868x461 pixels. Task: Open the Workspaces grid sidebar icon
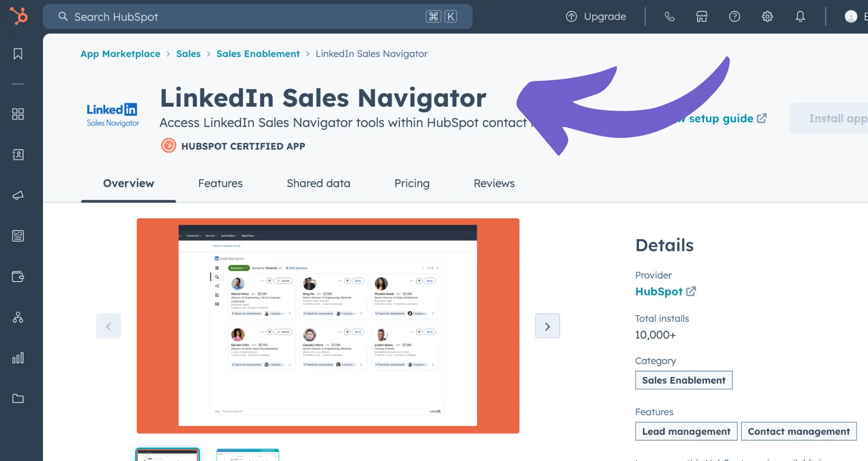click(x=18, y=114)
